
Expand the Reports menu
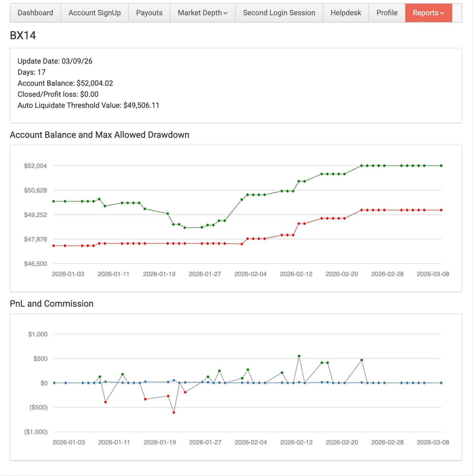pyautogui.click(x=428, y=13)
